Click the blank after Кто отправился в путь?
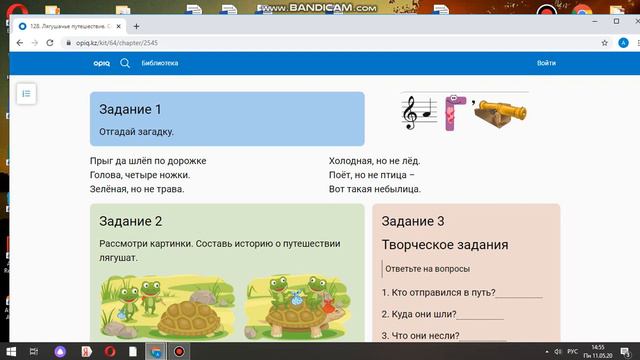 click(519, 293)
